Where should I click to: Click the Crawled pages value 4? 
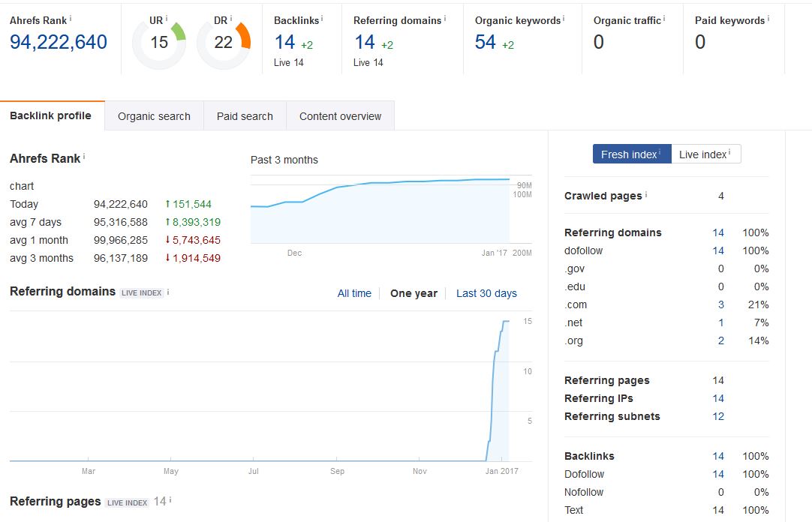[x=721, y=196]
